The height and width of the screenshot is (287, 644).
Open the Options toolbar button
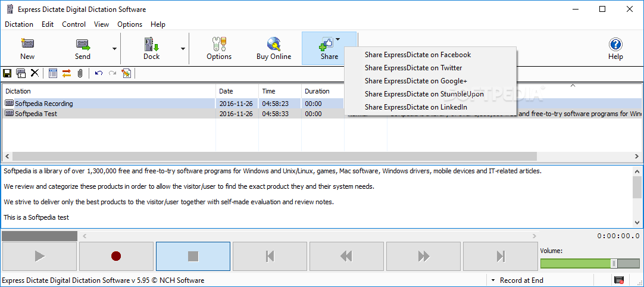point(219,48)
